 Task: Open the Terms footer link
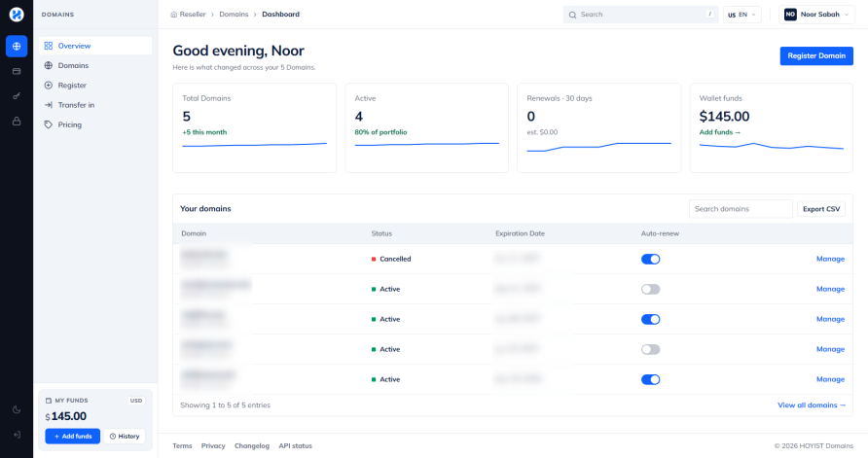182,445
